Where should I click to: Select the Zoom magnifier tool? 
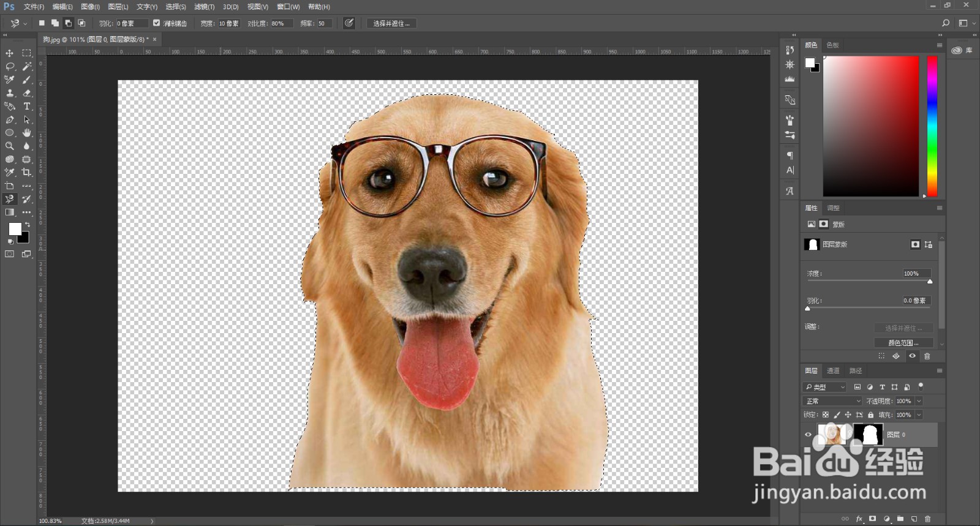click(10, 146)
